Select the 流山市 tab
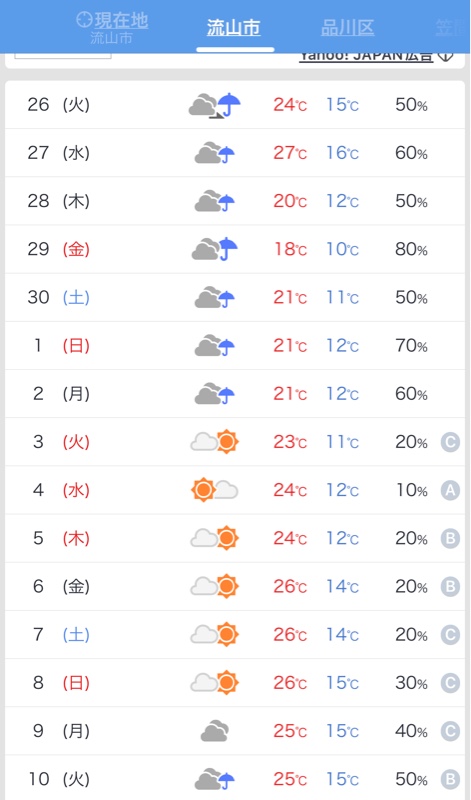 coord(234,28)
